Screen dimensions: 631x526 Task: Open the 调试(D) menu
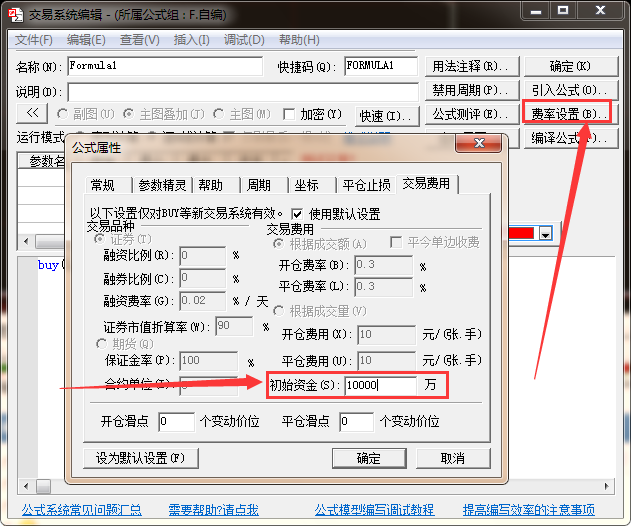click(x=244, y=40)
